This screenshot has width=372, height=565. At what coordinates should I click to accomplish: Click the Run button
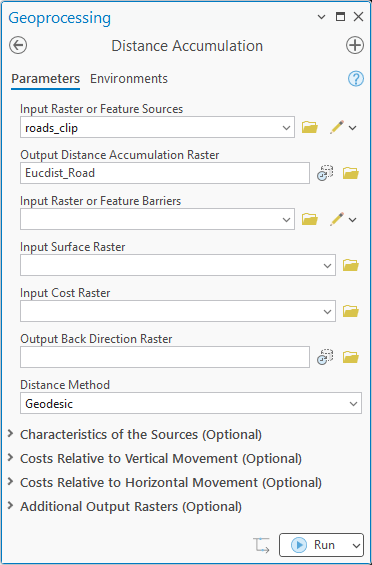pyautogui.click(x=314, y=545)
